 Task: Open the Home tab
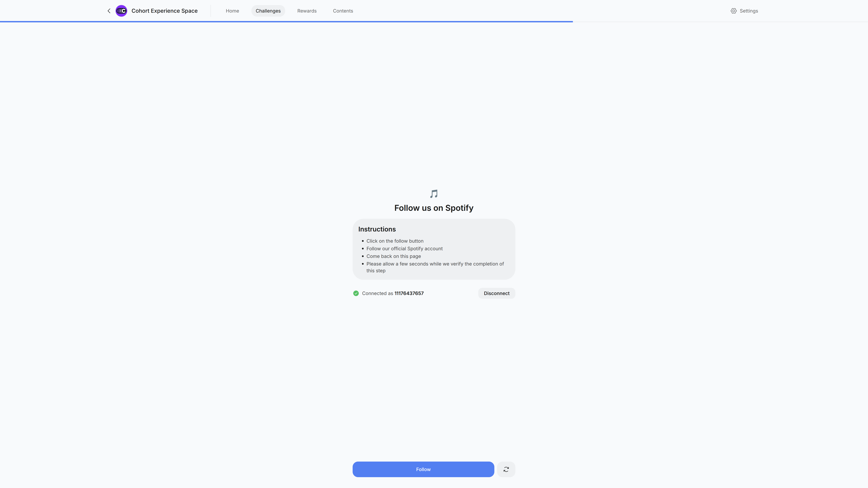[x=232, y=11]
